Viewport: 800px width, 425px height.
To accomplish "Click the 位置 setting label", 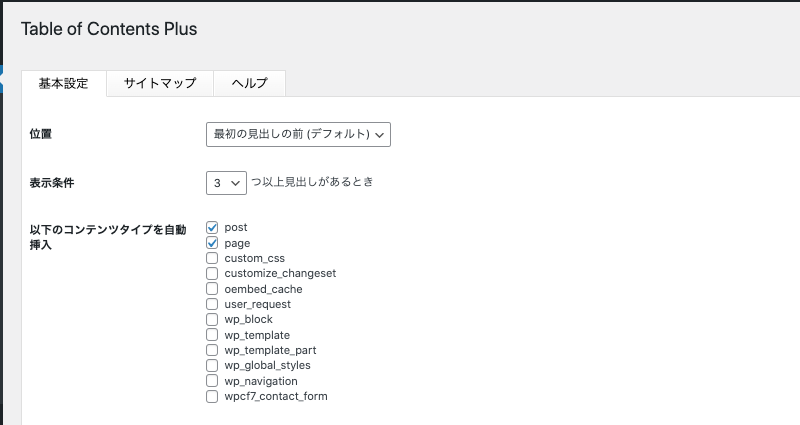I will pos(41,134).
